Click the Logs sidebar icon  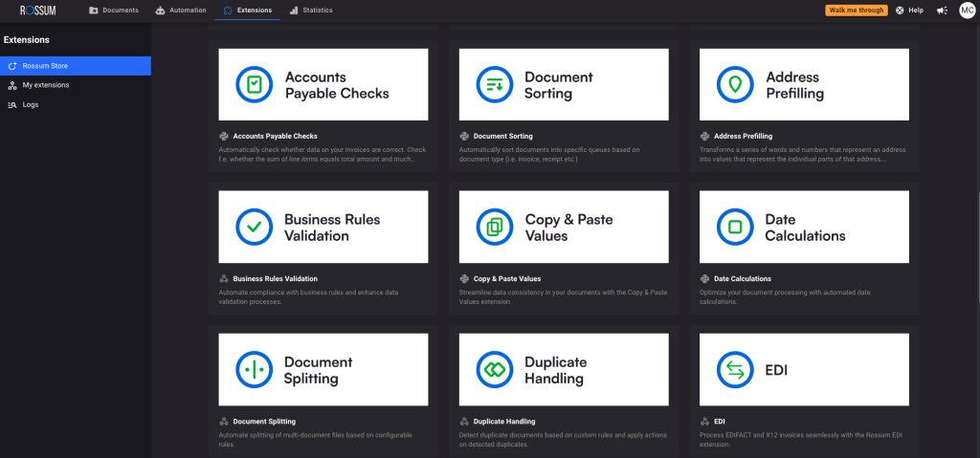point(11,105)
